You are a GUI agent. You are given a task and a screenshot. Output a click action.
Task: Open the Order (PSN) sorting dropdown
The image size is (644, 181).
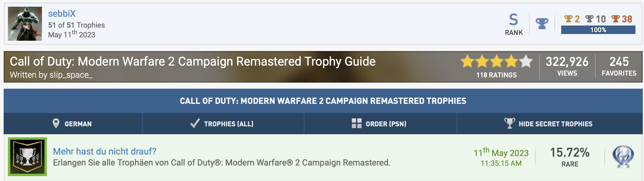coord(381,124)
